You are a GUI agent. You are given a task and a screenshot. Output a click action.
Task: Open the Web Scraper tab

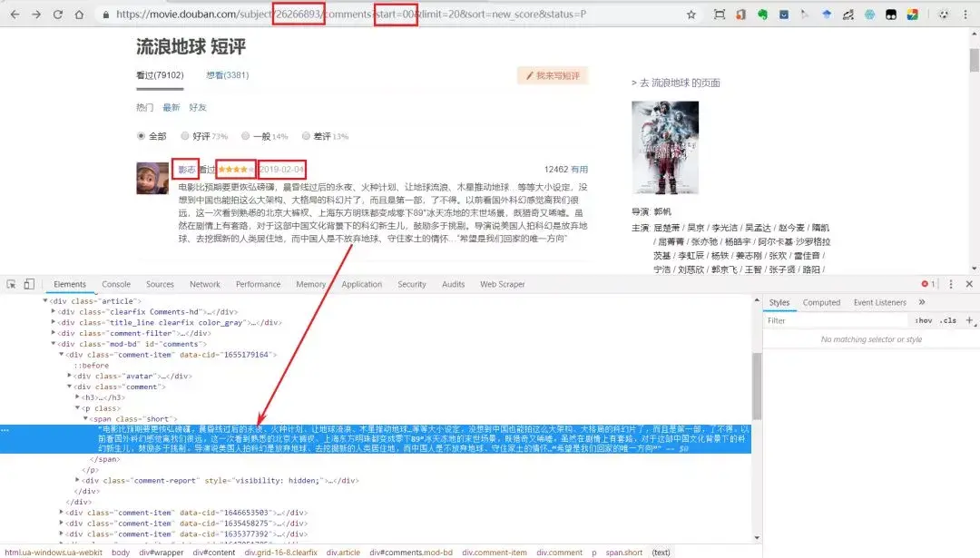tap(503, 284)
